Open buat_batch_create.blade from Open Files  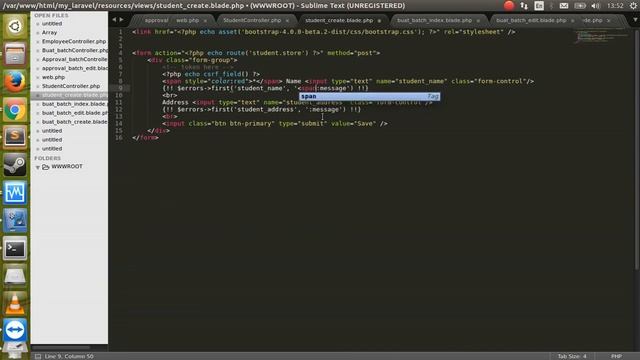click(x=75, y=122)
